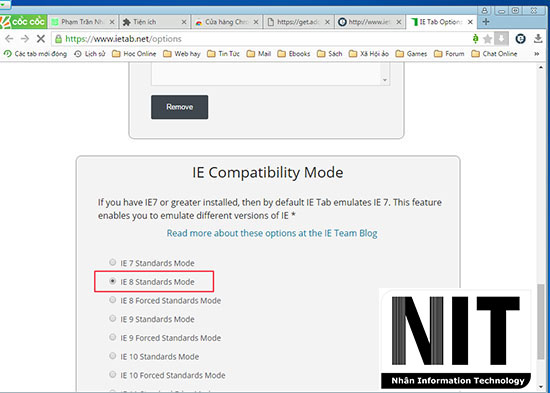The width and height of the screenshot is (550, 393).
Task: Open the Tin Tức bookmarks folder
Action: (223, 54)
